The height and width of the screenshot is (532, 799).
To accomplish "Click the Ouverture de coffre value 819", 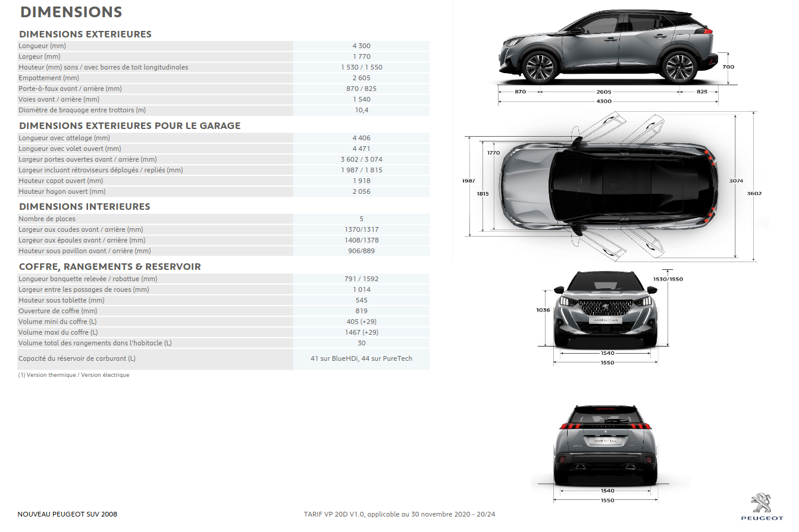I will (x=361, y=311).
